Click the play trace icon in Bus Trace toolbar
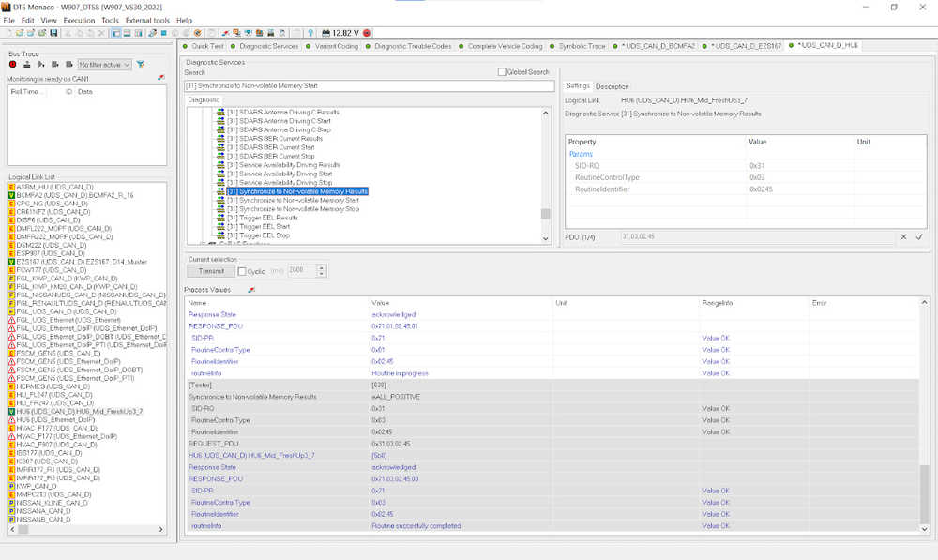The height and width of the screenshot is (560, 938). 41,64
